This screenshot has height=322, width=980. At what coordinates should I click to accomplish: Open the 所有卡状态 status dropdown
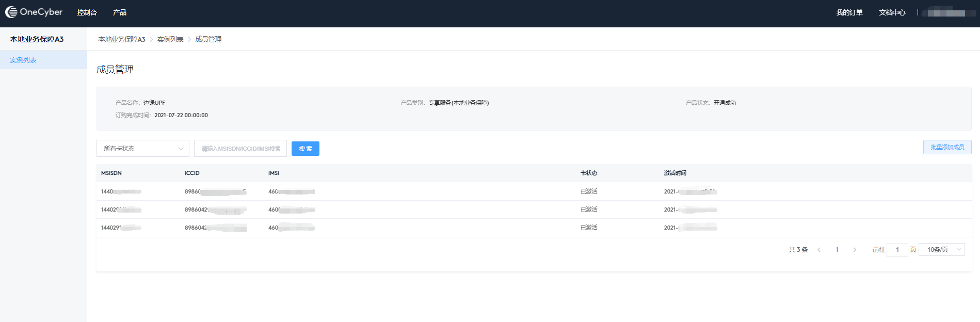click(142, 149)
